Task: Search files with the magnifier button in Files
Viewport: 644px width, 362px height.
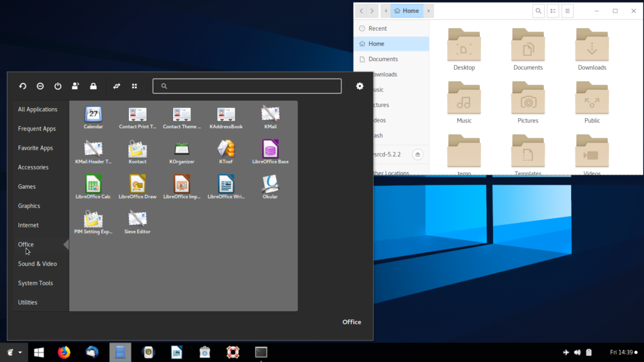Action: 538,11
